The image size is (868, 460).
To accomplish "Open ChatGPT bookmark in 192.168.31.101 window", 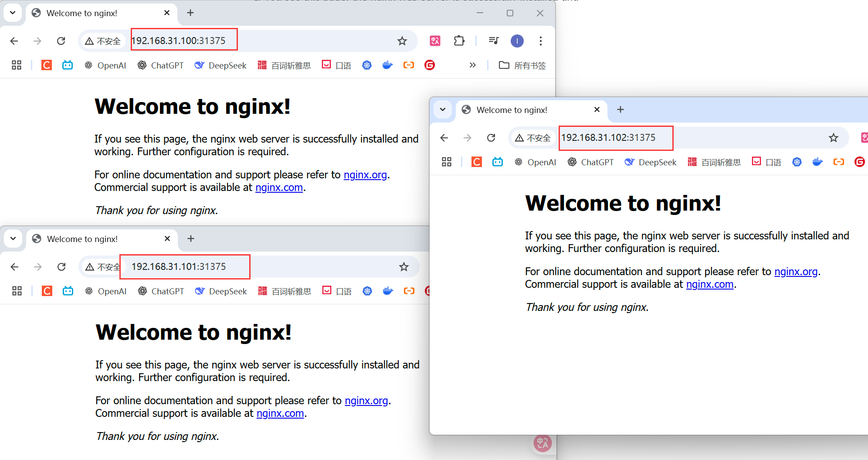I will [161, 291].
